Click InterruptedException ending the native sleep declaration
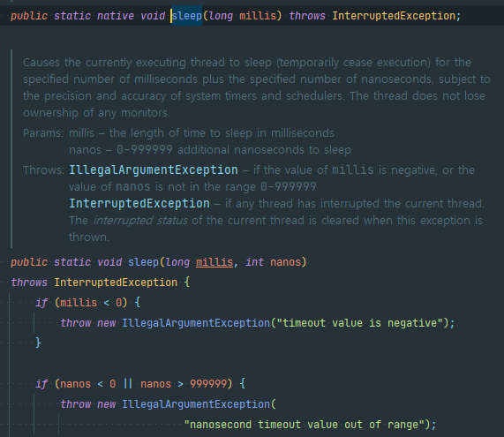 [394, 16]
